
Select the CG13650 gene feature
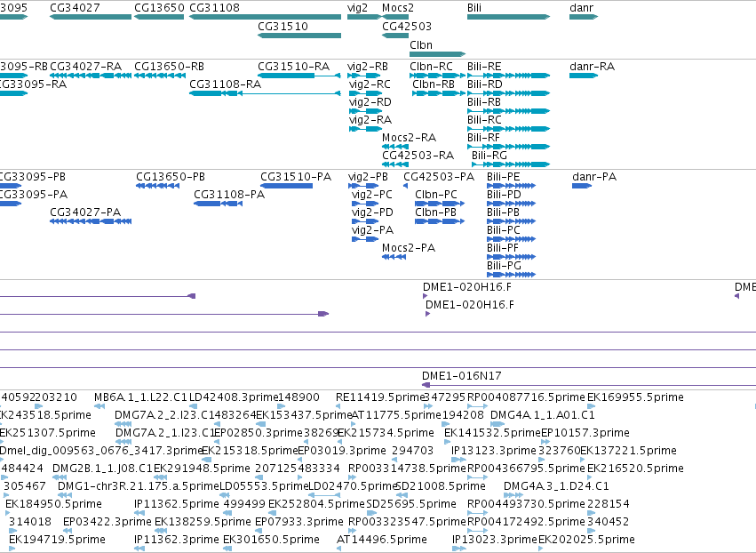click(159, 17)
